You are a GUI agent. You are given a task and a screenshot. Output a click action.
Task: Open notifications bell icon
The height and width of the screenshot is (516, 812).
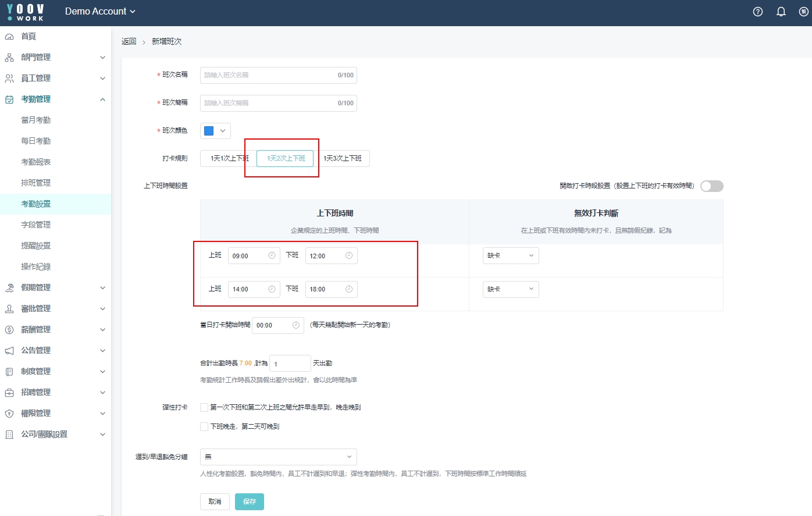781,12
